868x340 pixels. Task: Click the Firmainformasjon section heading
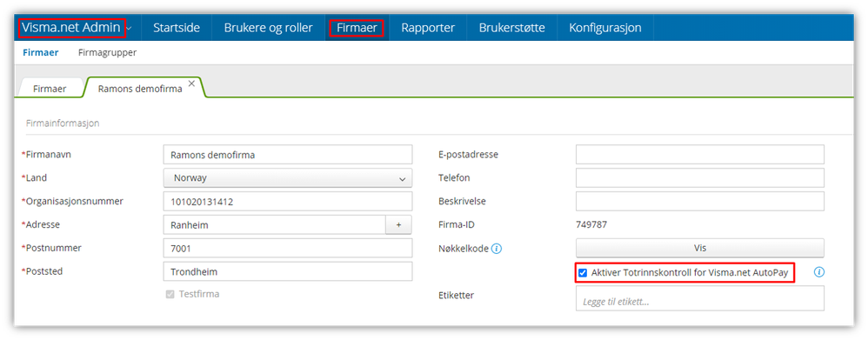[x=63, y=123]
